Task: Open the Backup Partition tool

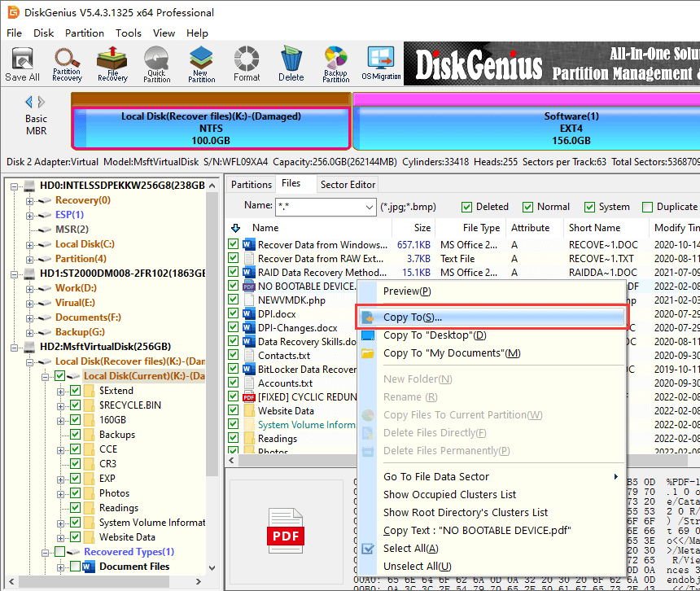Action: coord(335,63)
